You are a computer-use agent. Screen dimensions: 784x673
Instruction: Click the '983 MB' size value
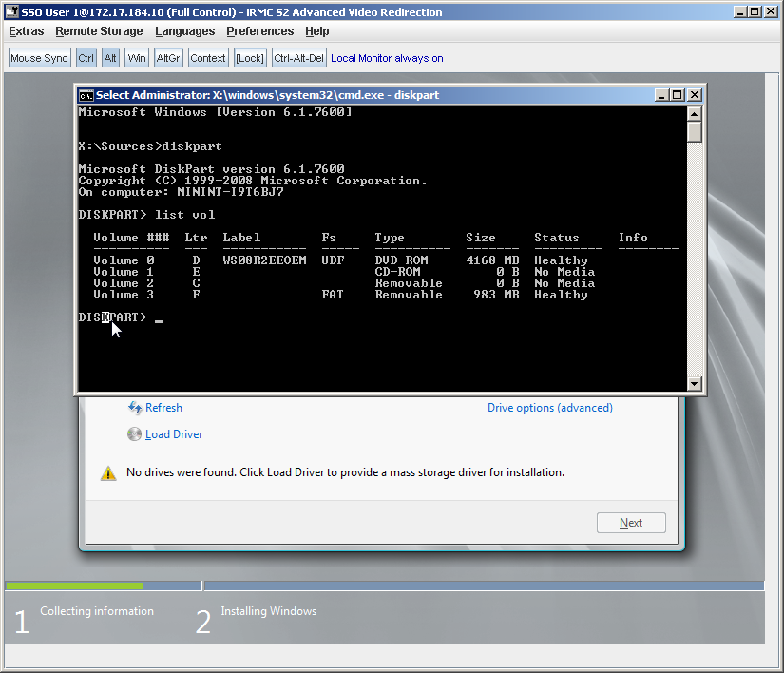[x=496, y=295]
